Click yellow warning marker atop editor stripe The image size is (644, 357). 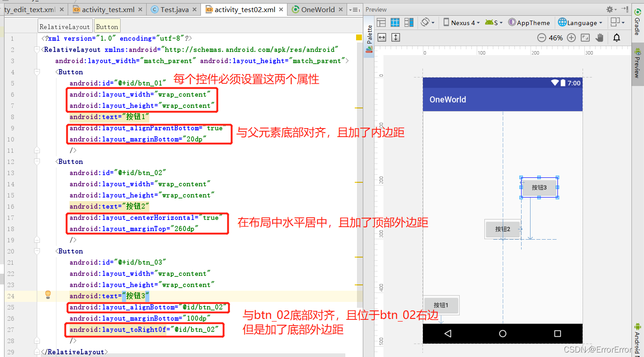pos(359,38)
